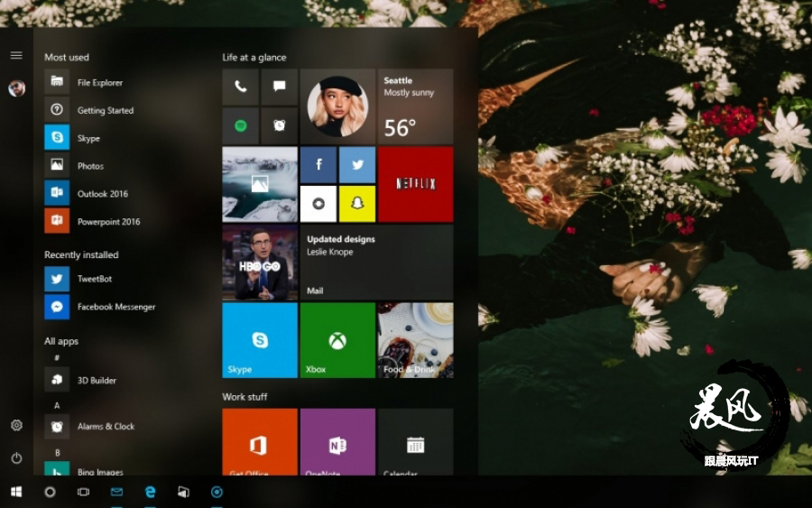Launch TweetBot from Recently installed
The image size is (812, 508).
[99, 279]
